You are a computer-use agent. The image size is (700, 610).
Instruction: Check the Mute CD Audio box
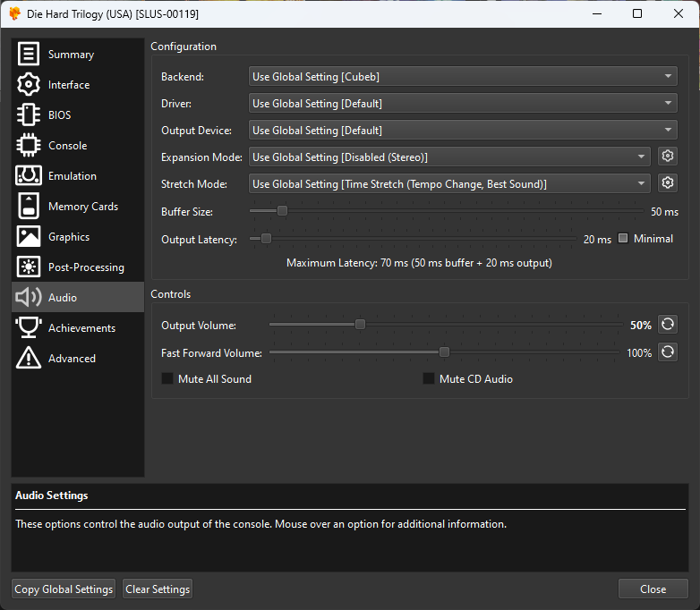coord(429,379)
